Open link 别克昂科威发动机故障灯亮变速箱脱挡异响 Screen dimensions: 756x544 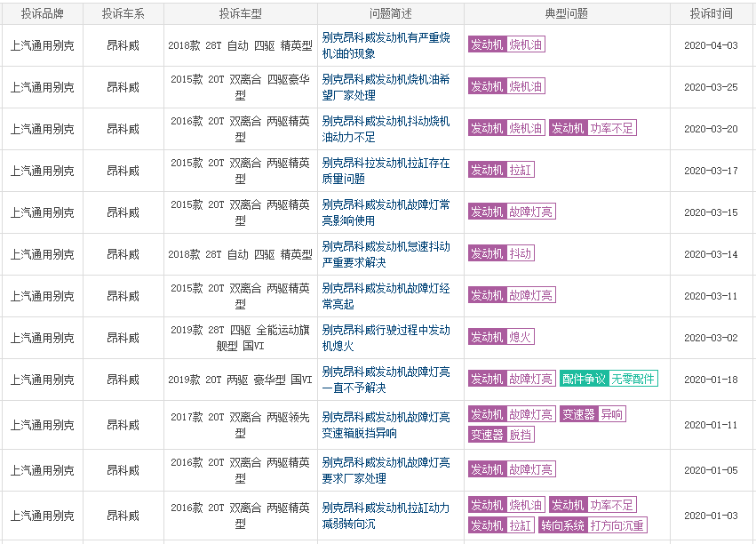[x=386, y=425]
